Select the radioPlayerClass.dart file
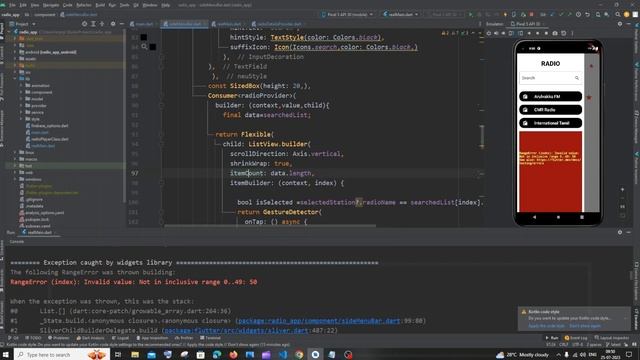The width and height of the screenshot is (640, 360). tap(47, 139)
